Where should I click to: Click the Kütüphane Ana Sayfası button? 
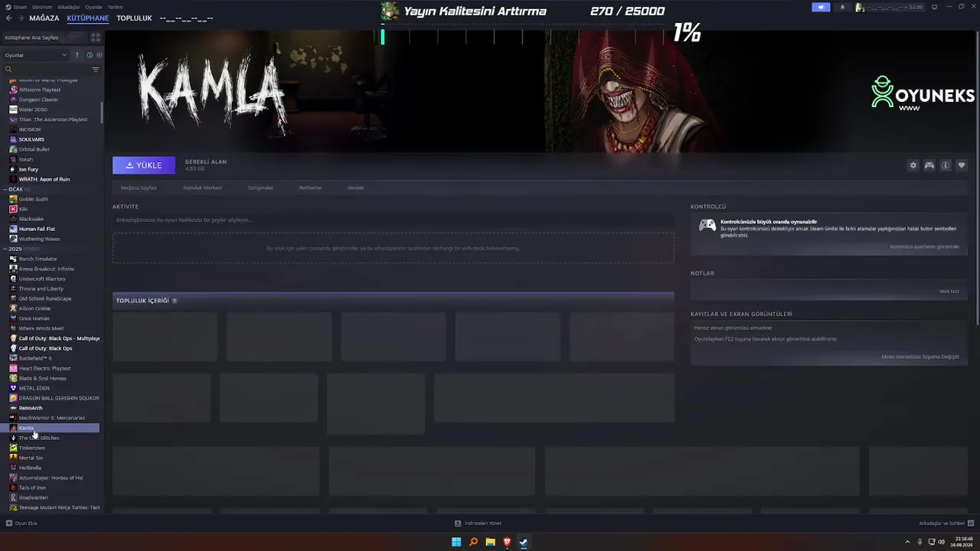click(44, 37)
